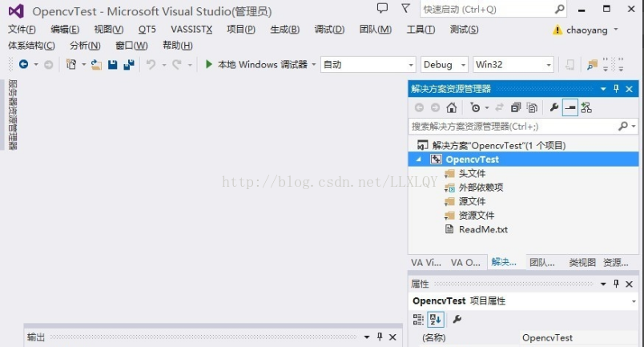Click the Solution Explorer forward arrow icon

coord(435,107)
